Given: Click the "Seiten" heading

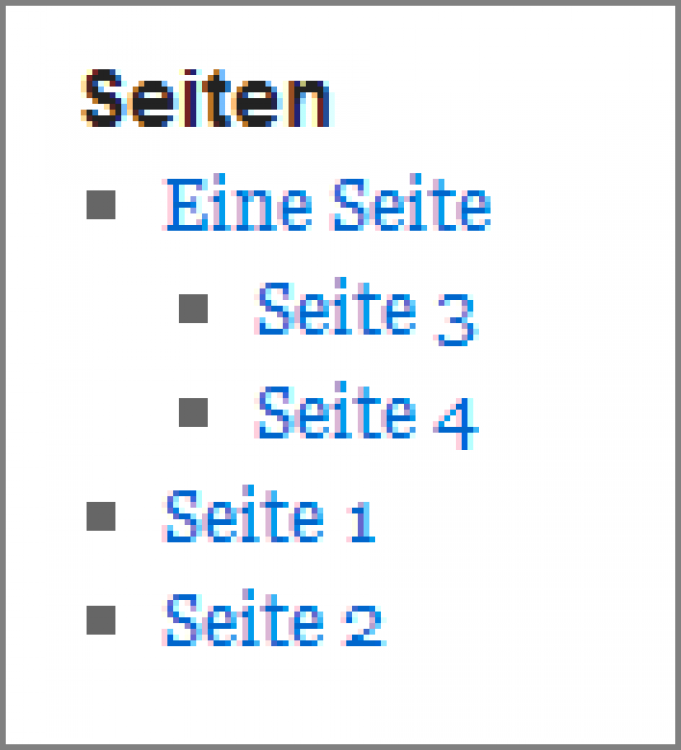Looking at the screenshot, I should 206,100.
